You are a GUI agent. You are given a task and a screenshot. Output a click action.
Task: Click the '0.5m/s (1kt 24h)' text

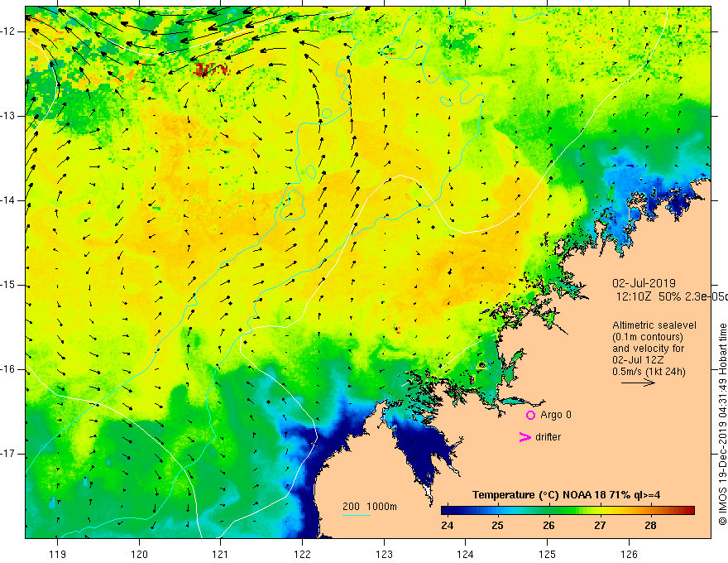[649, 372]
